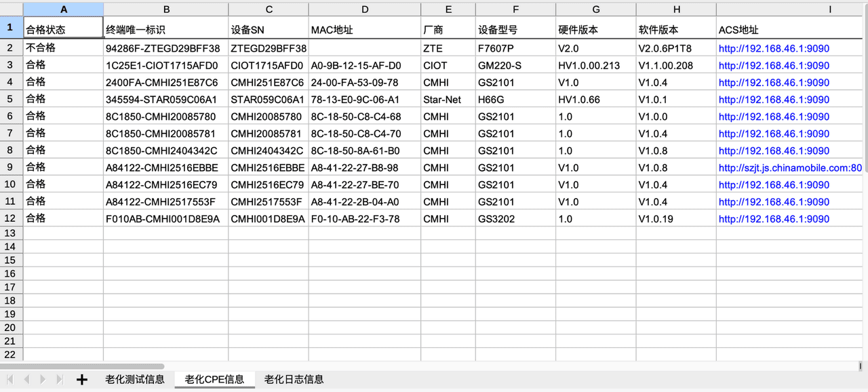Open the 老化日志信息 sheet tab

click(294, 380)
